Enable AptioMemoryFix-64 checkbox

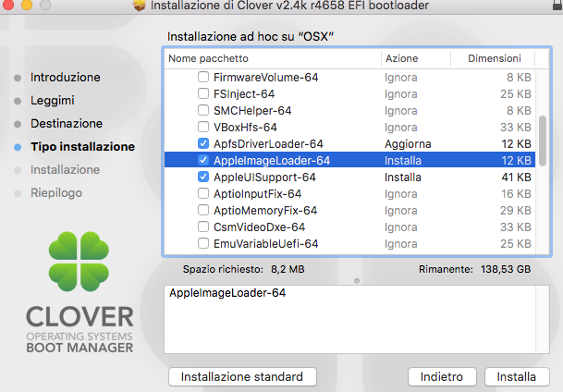point(203,210)
